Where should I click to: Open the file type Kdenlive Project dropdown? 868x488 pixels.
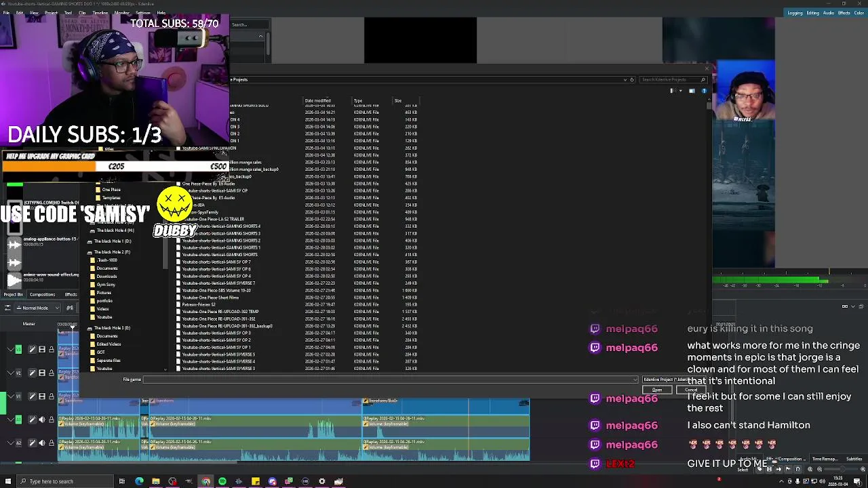(x=675, y=380)
